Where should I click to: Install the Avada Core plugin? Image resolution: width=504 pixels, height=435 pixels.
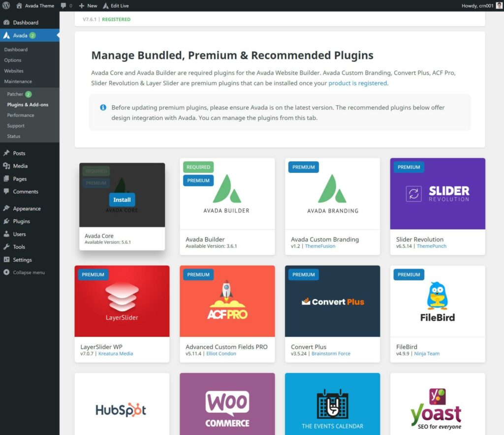(x=122, y=200)
